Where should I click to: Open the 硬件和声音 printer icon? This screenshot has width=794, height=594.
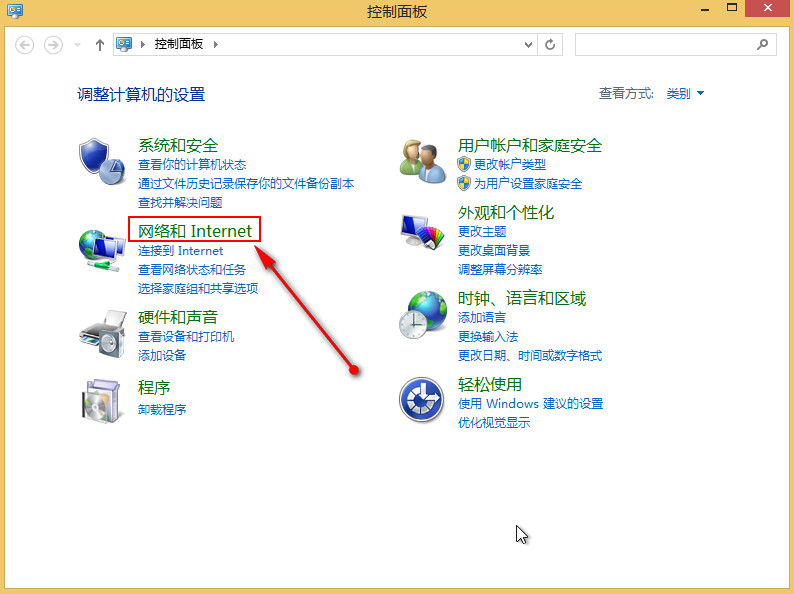pyautogui.click(x=103, y=334)
